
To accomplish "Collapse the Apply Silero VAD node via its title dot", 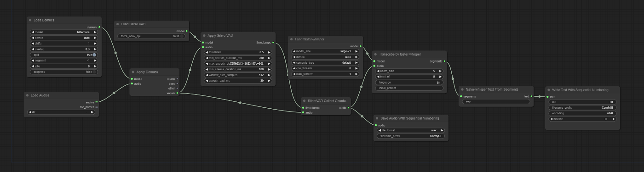I will click(x=204, y=35).
